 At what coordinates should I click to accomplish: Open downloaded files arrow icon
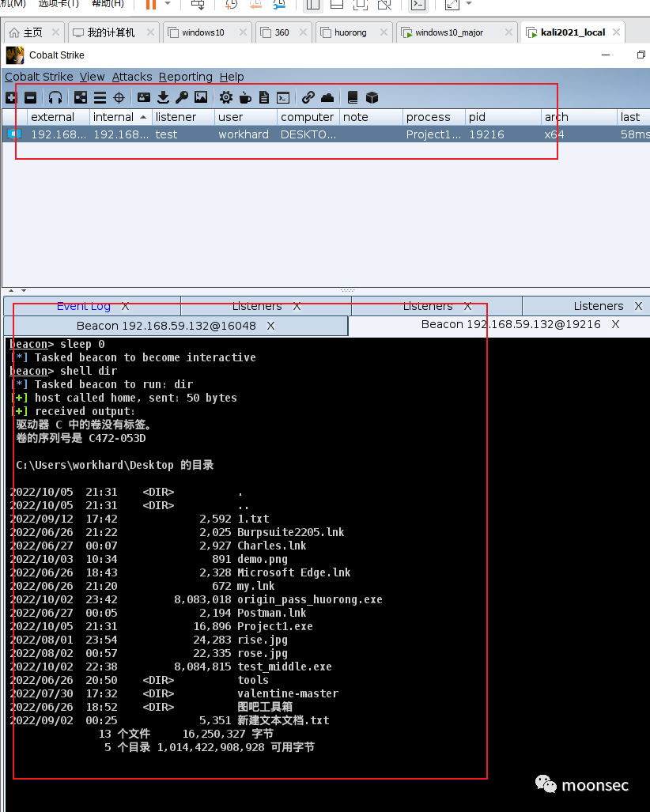[x=163, y=97]
